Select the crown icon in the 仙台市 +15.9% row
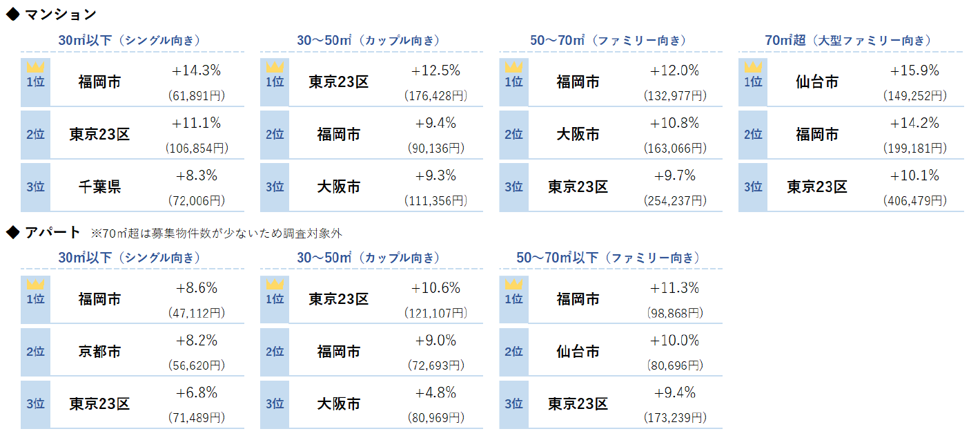 753,68
